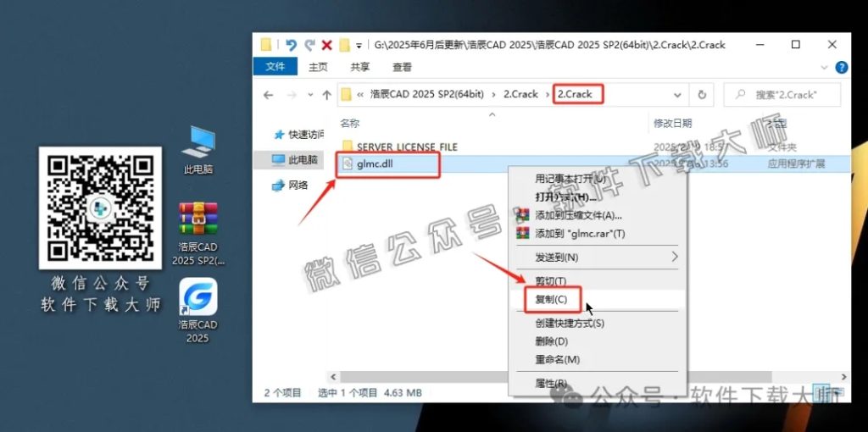Screen dimensions: 868x432
Task: Open the 查看 ribbon tab
Action: [x=403, y=67]
